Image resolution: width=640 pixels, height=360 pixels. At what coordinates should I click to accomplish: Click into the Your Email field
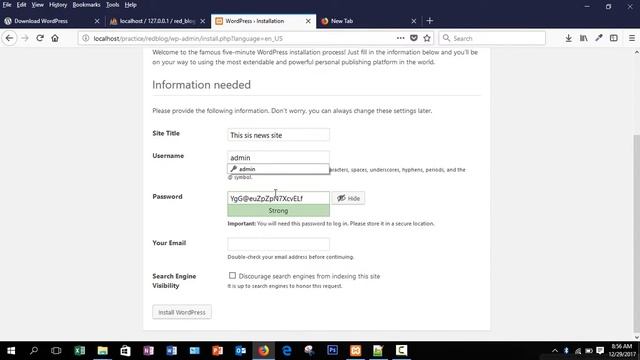coord(278,244)
